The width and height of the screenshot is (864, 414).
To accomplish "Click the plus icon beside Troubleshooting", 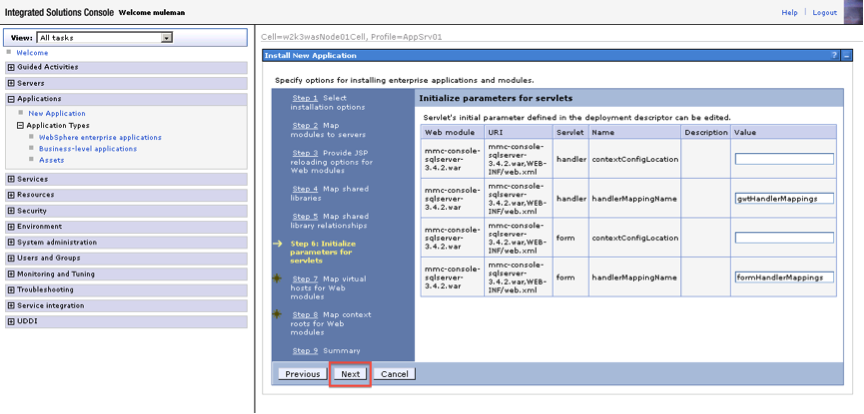I will (11, 290).
